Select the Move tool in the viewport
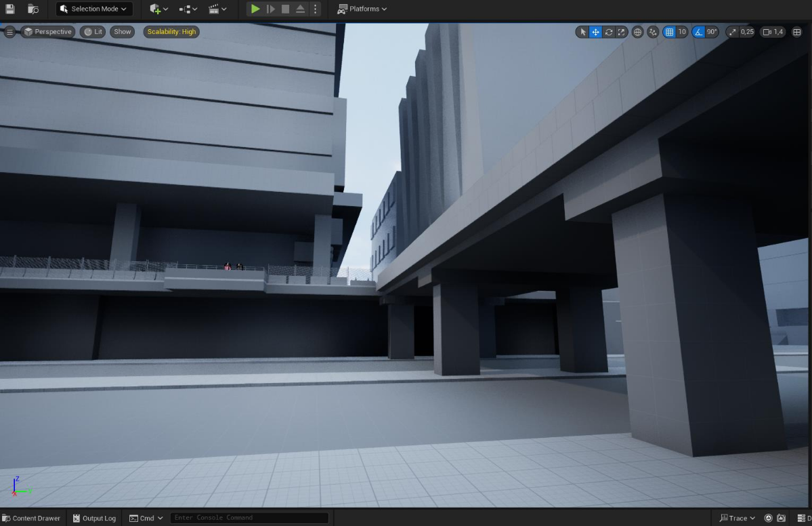The image size is (812, 526). tap(595, 31)
